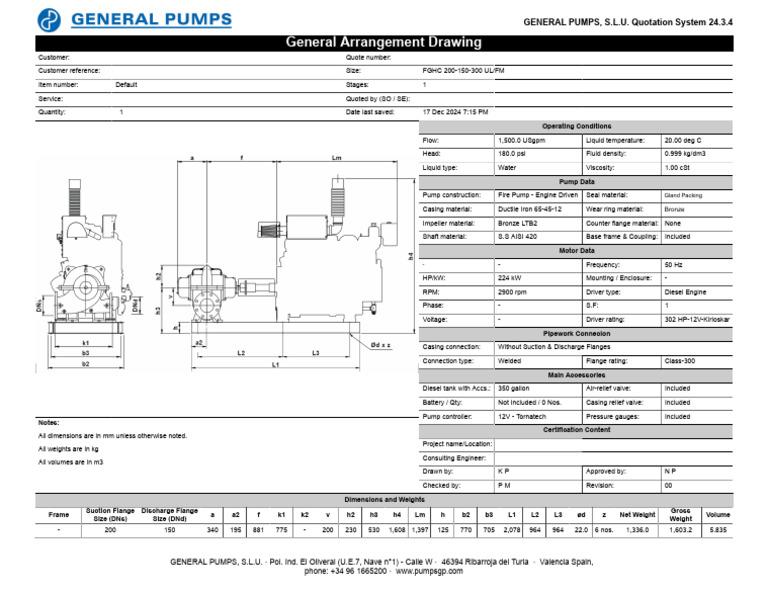The image size is (768, 594).
Task: Click the "Pipework Connection" section header
Action: pos(576,334)
